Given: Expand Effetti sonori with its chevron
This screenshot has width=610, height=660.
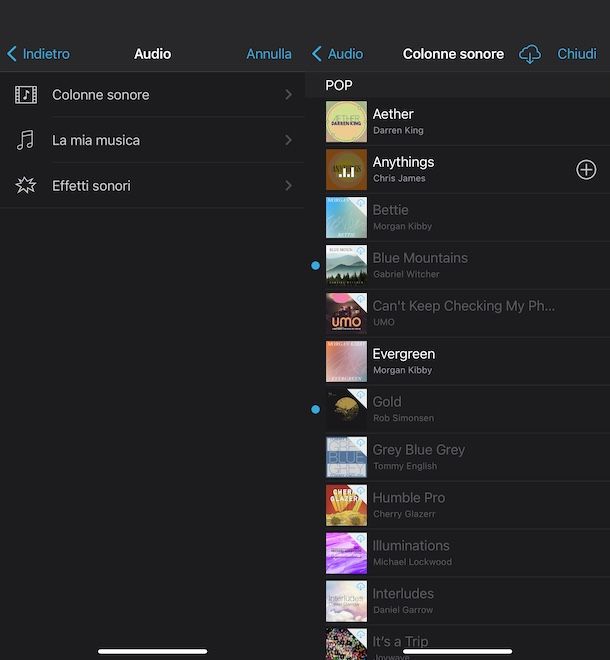Looking at the screenshot, I should (x=288, y=185).
